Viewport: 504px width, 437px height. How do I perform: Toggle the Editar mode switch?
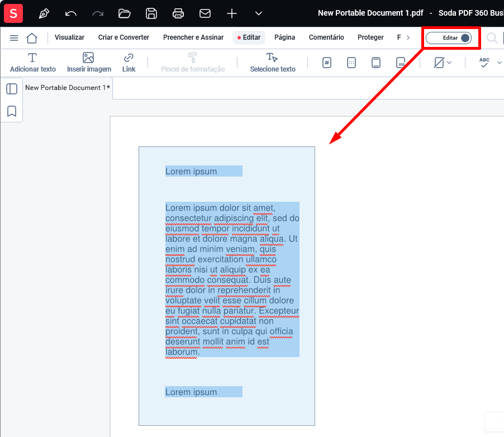click(449, 38)
